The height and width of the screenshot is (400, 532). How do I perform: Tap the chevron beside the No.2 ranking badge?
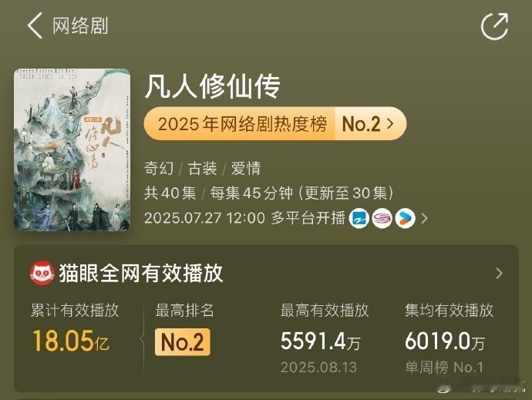coord(390,124)
